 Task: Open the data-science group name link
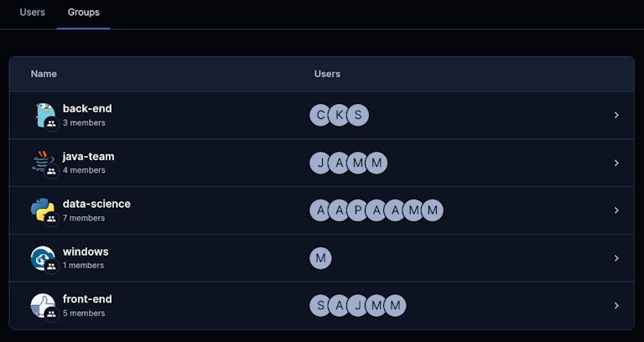point(96,204)
